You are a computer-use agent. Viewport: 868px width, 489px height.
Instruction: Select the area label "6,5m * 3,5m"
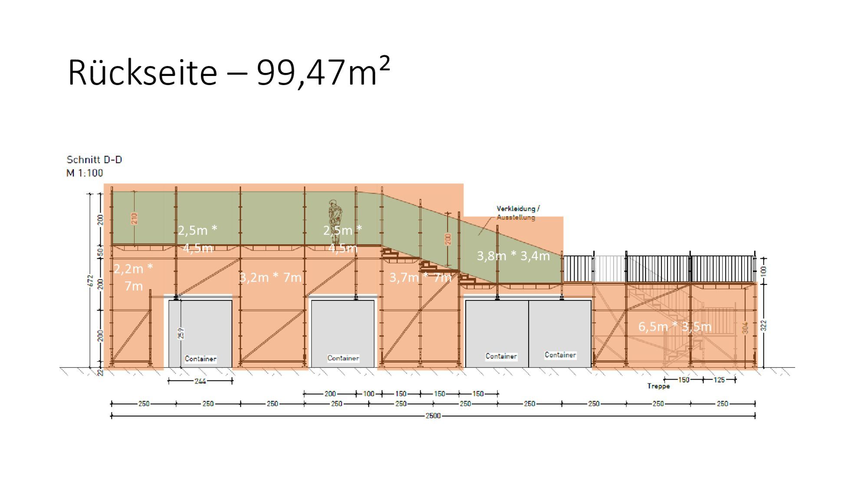coord(675,327)
